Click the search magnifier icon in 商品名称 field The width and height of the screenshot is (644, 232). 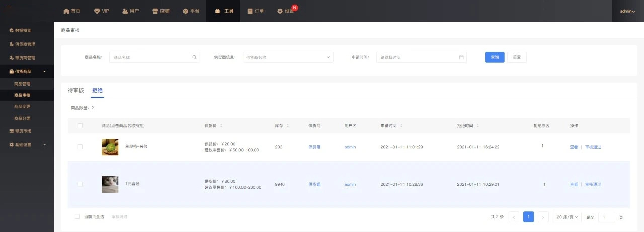point(194,57)
